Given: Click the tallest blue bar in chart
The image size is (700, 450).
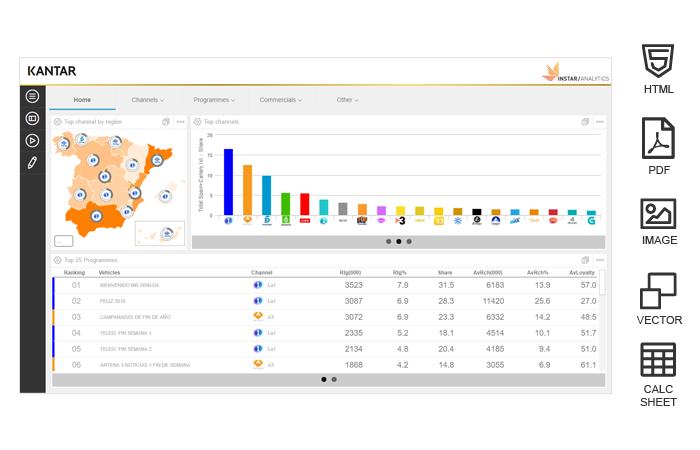Looking at the screenshot, I should pos(228,180).
